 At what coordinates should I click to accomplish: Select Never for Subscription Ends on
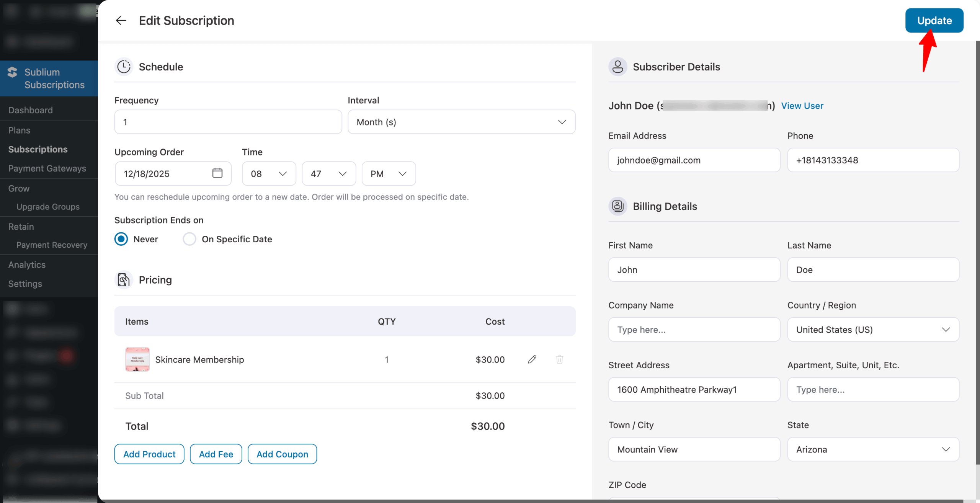[x=121, y=239]
